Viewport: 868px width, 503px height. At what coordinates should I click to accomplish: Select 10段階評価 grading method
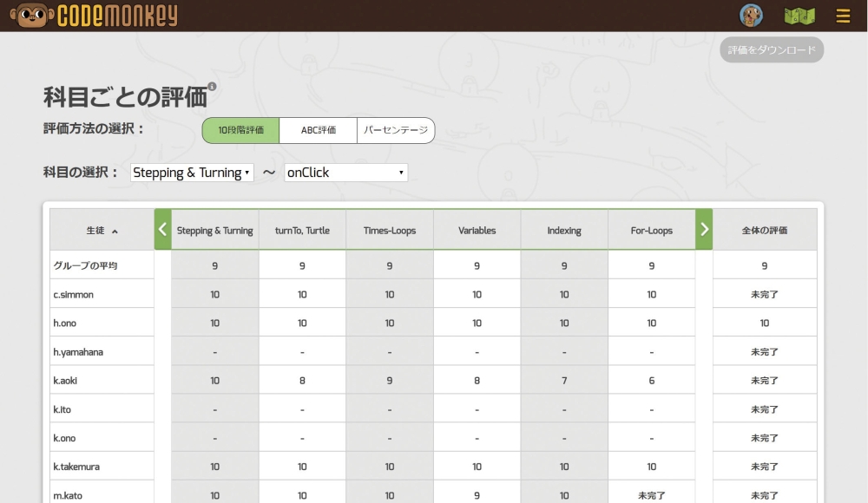tap(240, 130)
